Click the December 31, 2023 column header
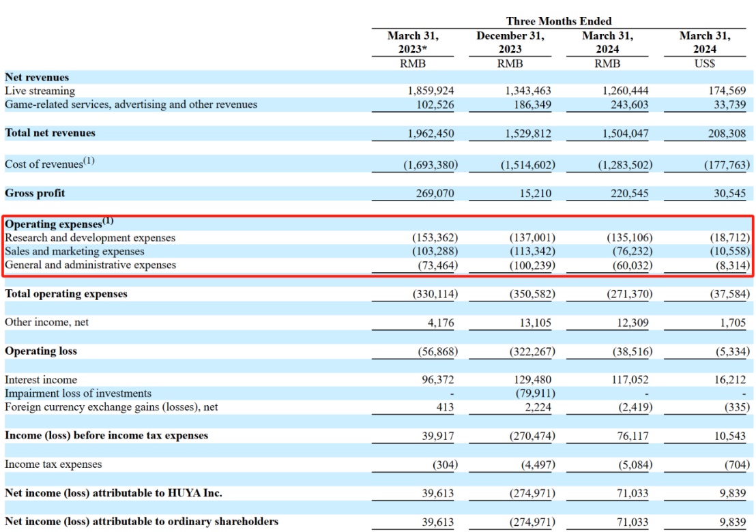This screenshot has width=756, height=532. click(x=510, y=42)
